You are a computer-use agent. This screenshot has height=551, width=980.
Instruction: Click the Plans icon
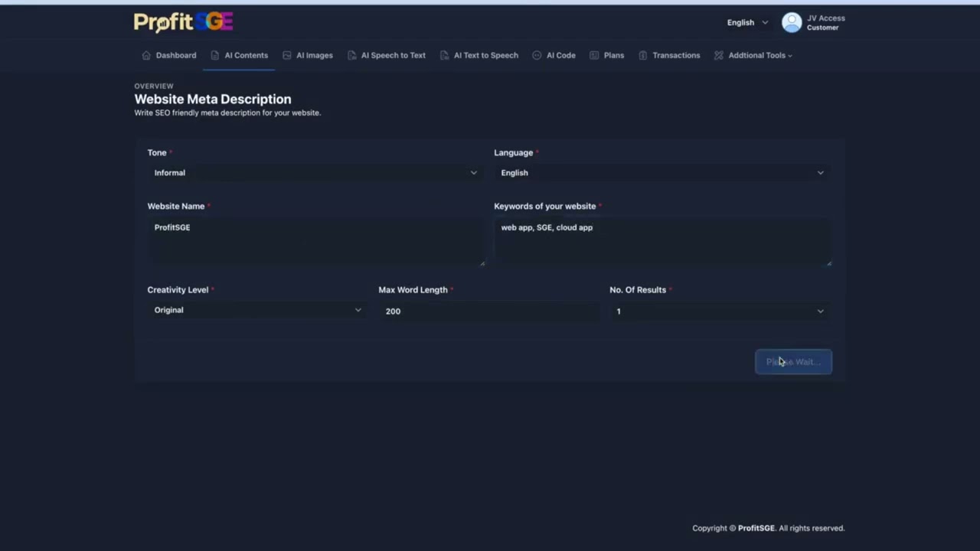594,55
